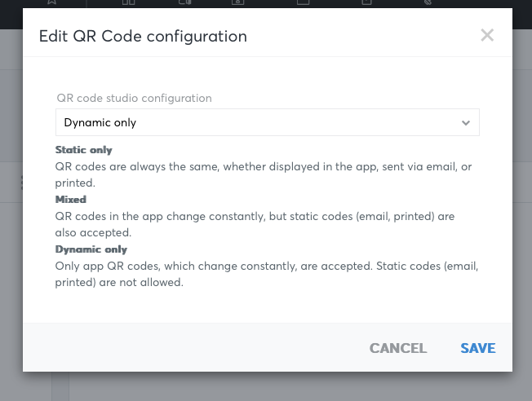Save the QR code configuration
The image size is (532, 401).
[477, 348]
